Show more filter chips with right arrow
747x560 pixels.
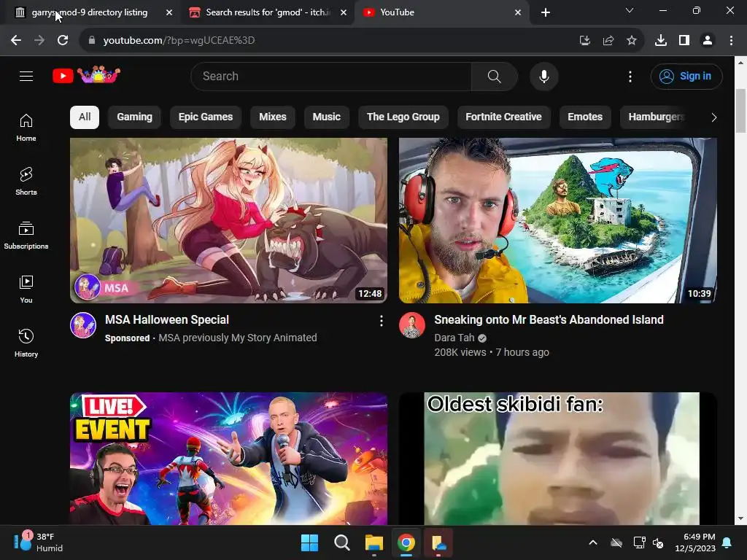[713, 117]
